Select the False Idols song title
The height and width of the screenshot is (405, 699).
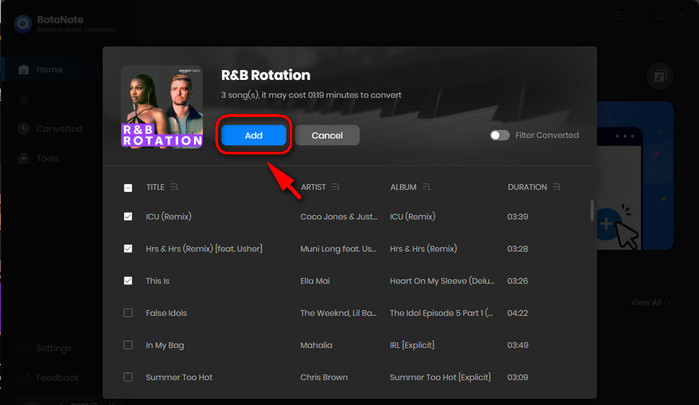pyautogui.click(x=166, y=313)
